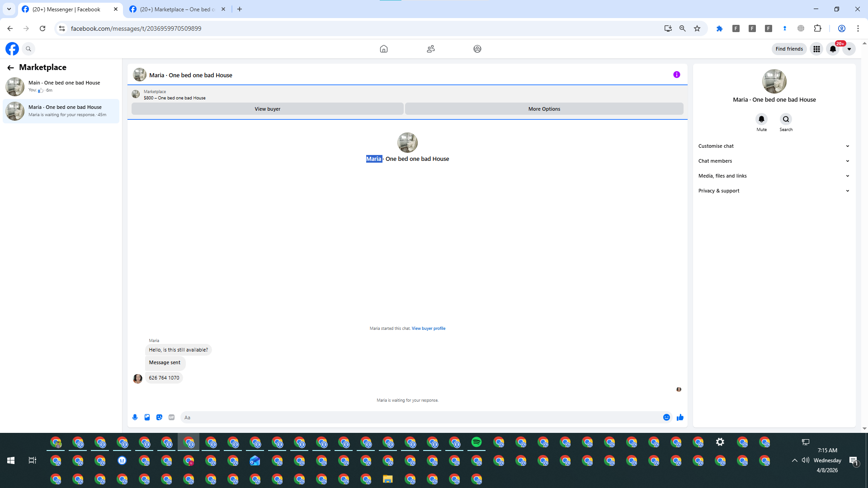Open the GIF picker icon

click(x=171, y=418)
